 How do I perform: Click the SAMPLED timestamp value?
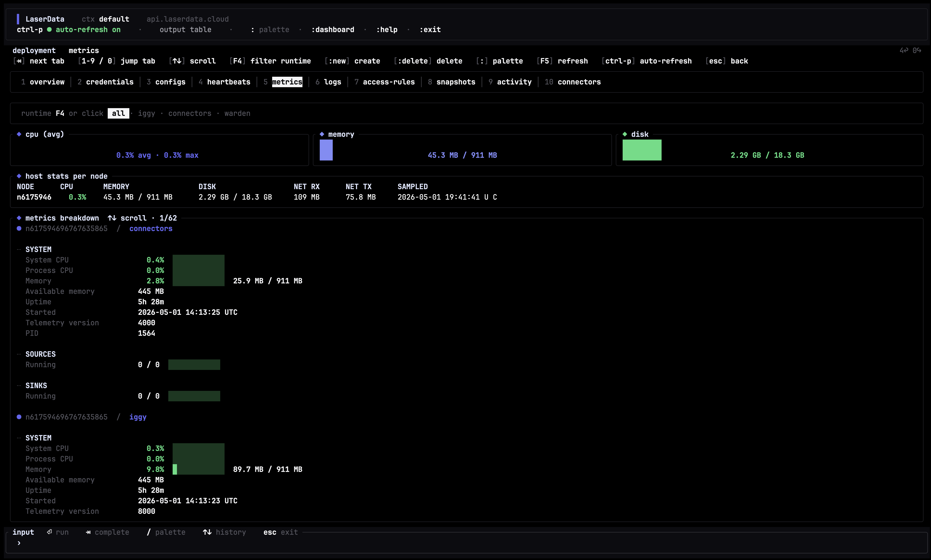click(x=447, y=197)
